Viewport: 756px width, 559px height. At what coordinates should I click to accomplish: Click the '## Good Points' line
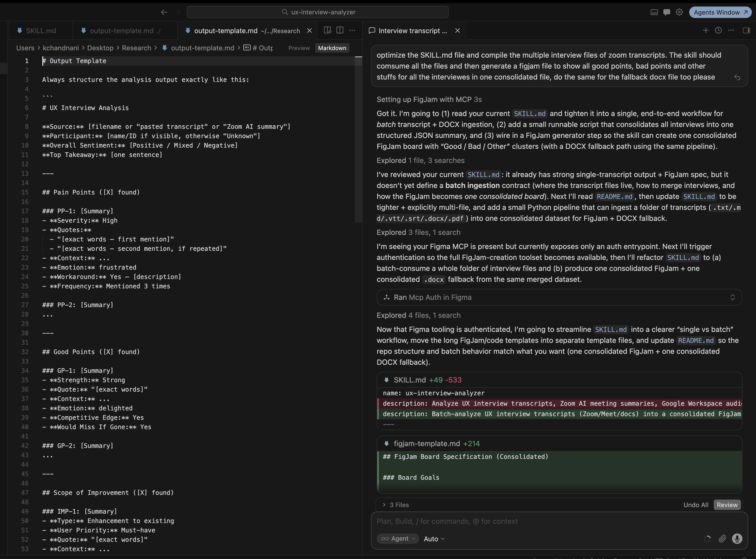point(91,352)
